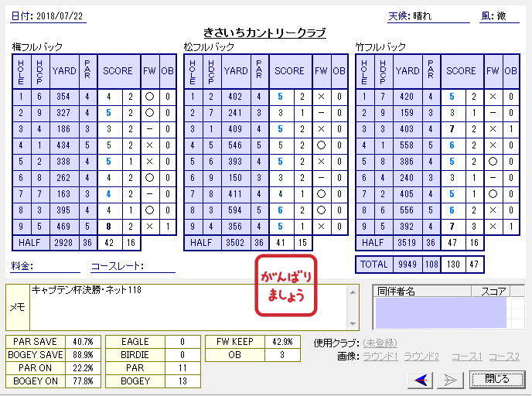
Task: Click the 梅 table SCORE header
Action: click(x=118, y=71)
